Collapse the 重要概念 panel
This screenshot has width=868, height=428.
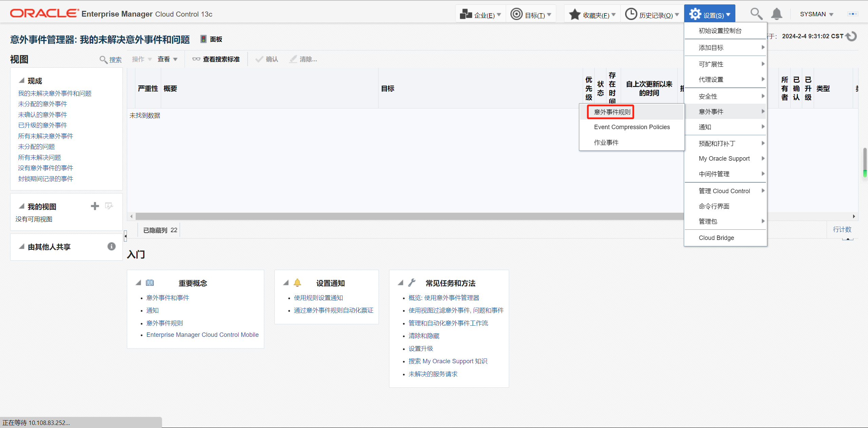click(x=138, y=283)
